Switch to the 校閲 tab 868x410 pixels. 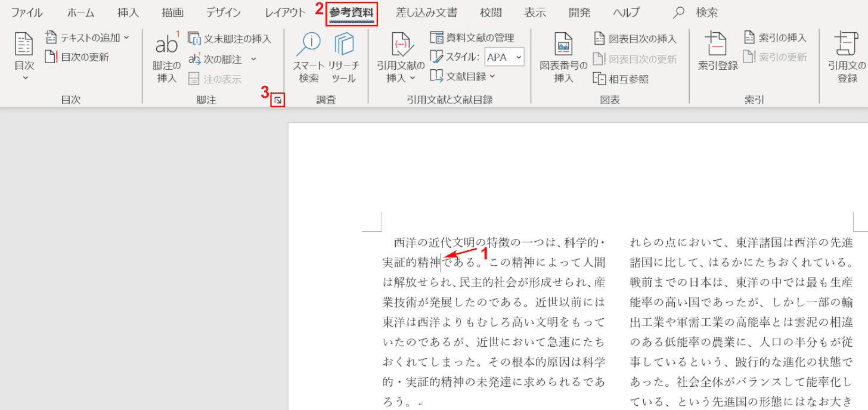tap(491, 12)
